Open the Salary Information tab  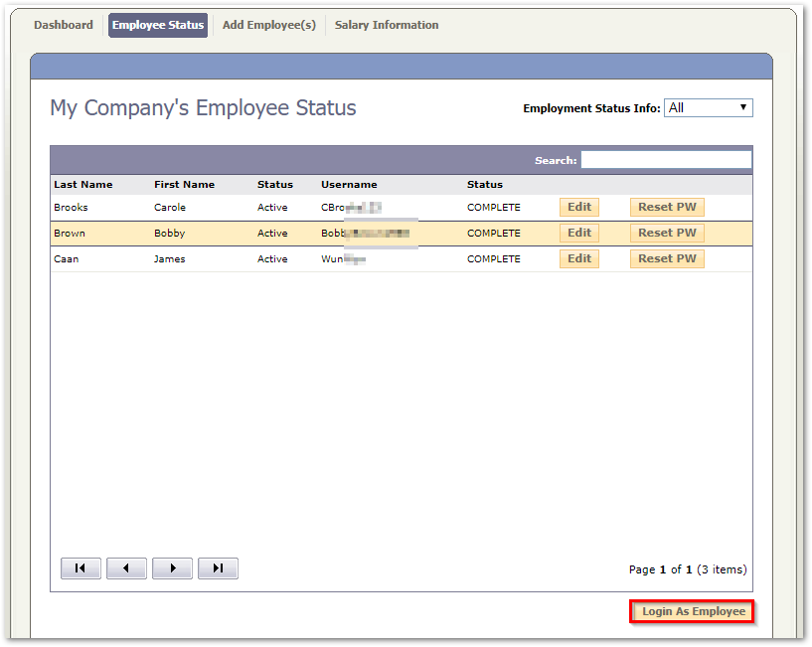tap(387, 25)
